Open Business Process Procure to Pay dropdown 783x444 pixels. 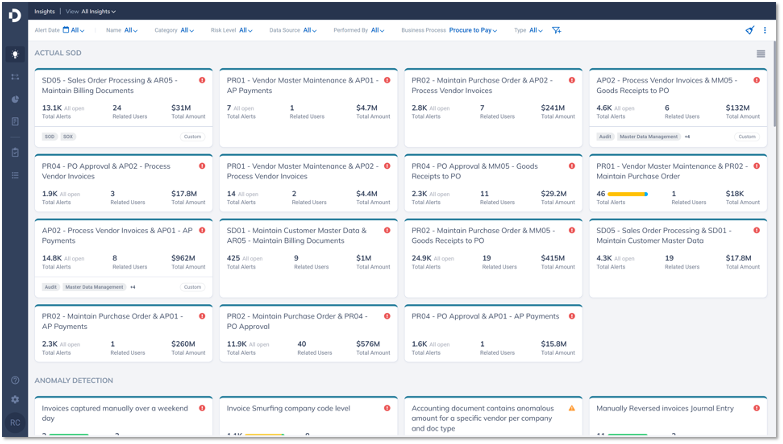[473, 30]
